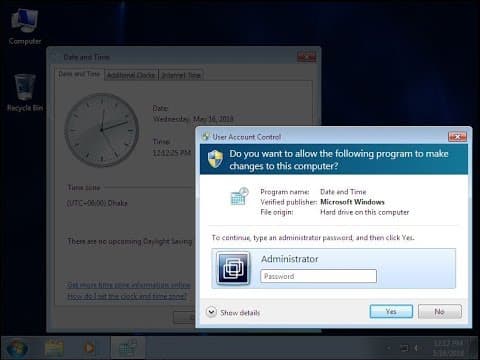Click the network icon in system tray
Image resolution: width=480 pixels, height=360 pixels.
click(x=404, y=348)
